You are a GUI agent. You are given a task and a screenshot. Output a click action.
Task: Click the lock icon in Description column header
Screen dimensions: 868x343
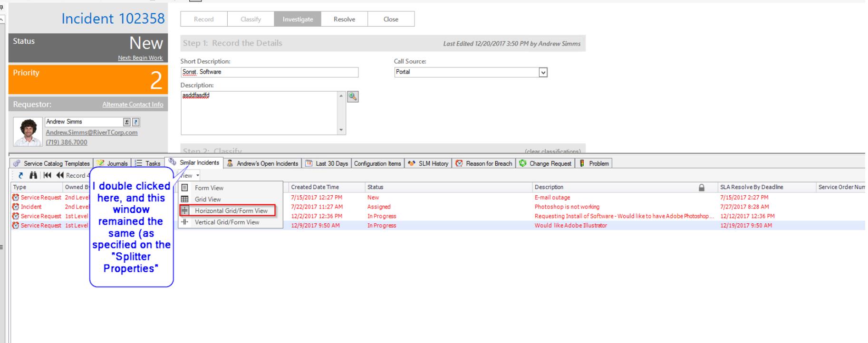tap(702, 188)
